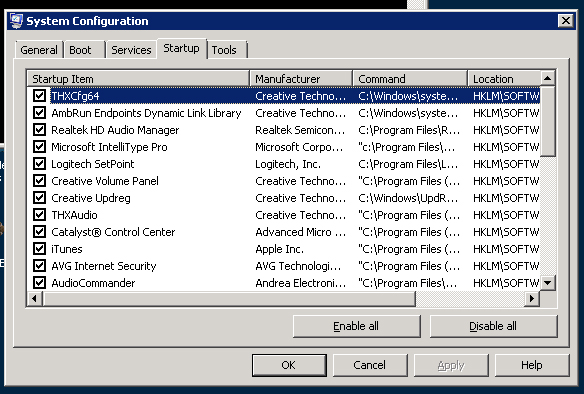The height and width of the screenshot is (394, 584).
Task: Click the Advanced Micro manufacturer cell
Action: point(300,232)
